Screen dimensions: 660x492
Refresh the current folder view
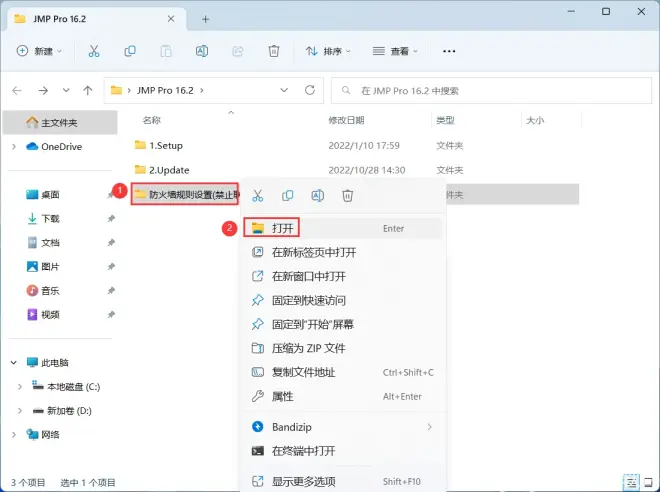coord(310,90)
